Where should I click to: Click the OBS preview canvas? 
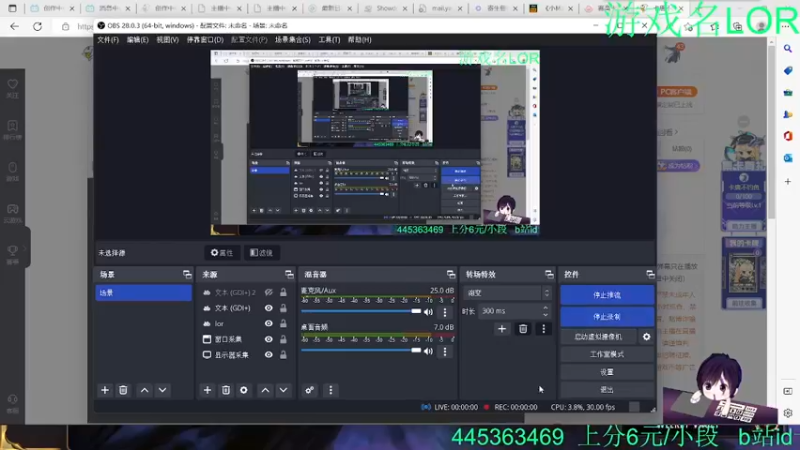click(x=375, y=143)
